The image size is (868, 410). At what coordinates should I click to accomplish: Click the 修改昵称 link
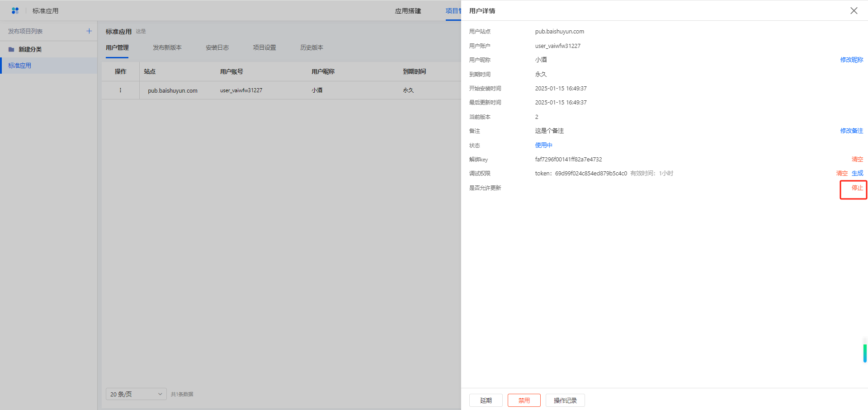point(851,60)
